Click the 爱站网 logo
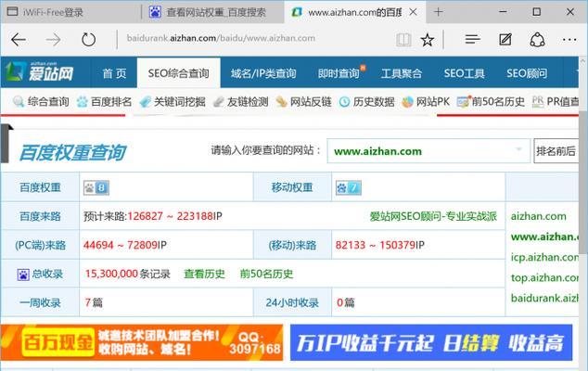 39,71
